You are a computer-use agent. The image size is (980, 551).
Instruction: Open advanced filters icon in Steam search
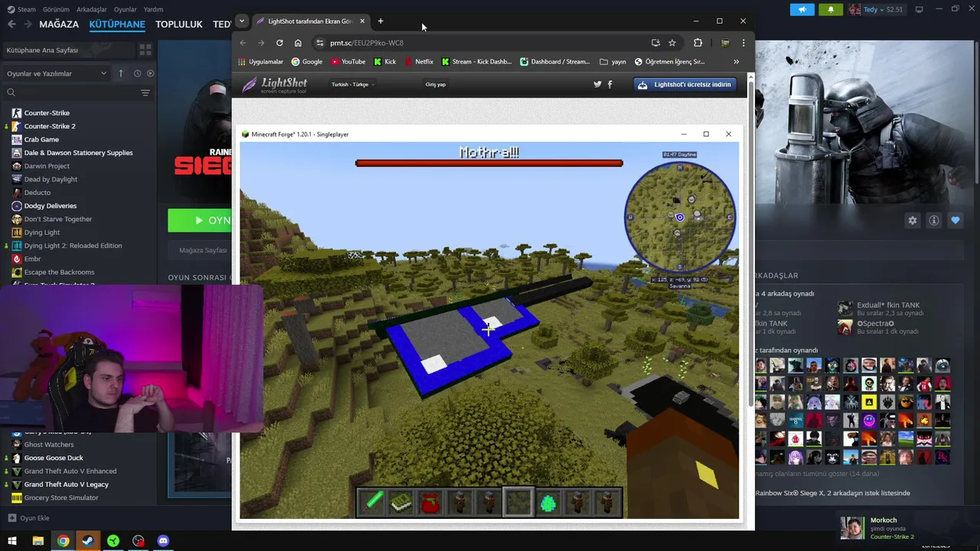pos(145,93)
